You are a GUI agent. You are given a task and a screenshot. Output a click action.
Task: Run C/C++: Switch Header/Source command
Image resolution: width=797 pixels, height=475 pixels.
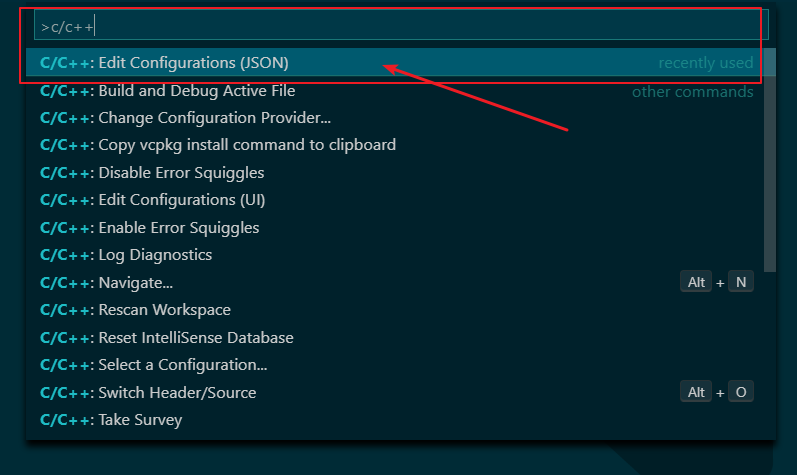[x=148, y=393]
